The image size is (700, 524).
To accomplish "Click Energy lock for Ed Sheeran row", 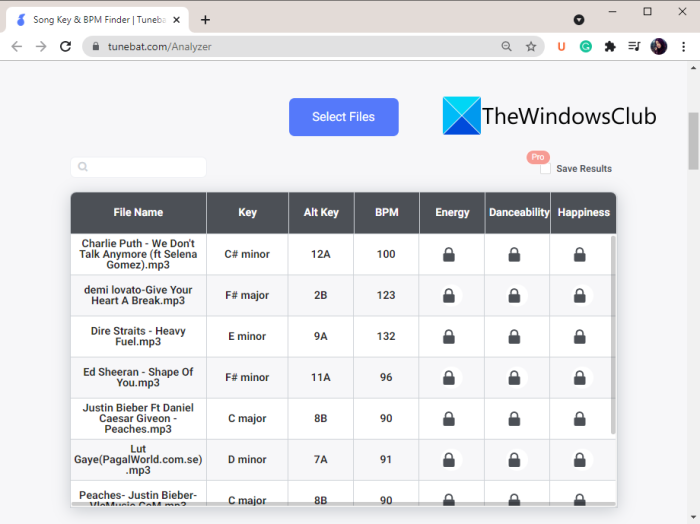I will [x=449, y=378].
